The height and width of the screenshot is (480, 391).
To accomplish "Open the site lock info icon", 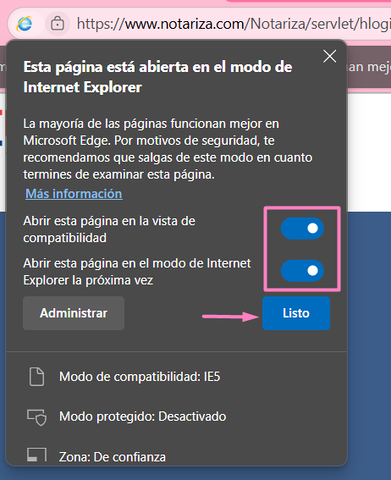I will 57,24.
